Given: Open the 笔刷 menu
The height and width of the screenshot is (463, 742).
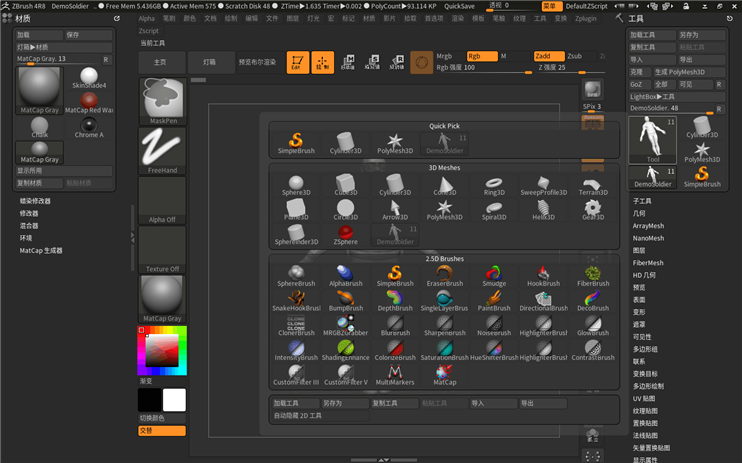Looking at the screenshot, I should (x=169, y=18).
